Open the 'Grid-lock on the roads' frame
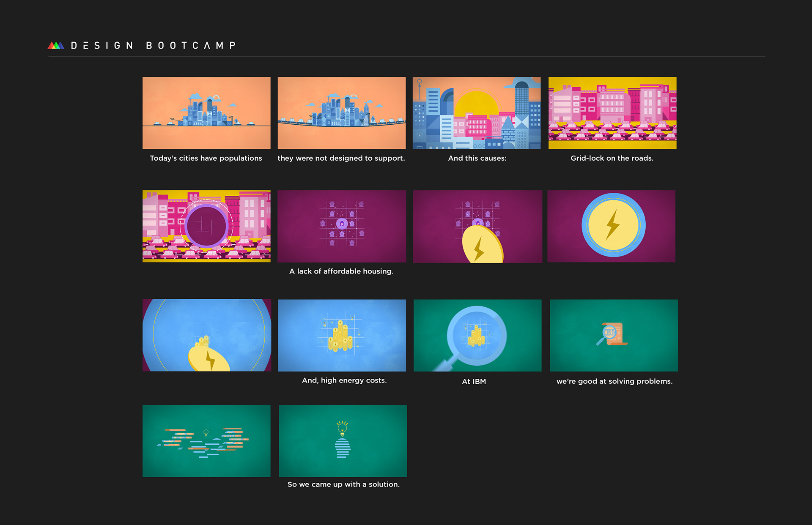Image resolution: width=812 pixels, height=525 pixels. pyautogui.click(x=612, y=113)
